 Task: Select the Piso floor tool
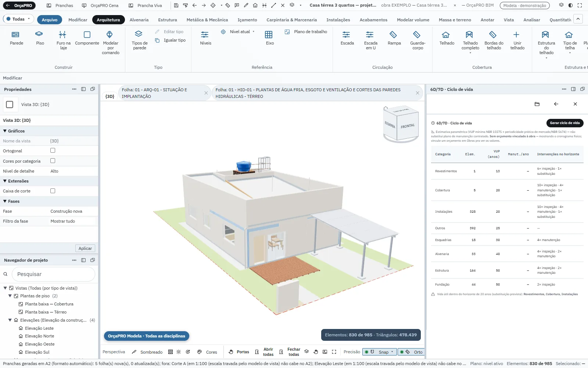tap(40, 38)
